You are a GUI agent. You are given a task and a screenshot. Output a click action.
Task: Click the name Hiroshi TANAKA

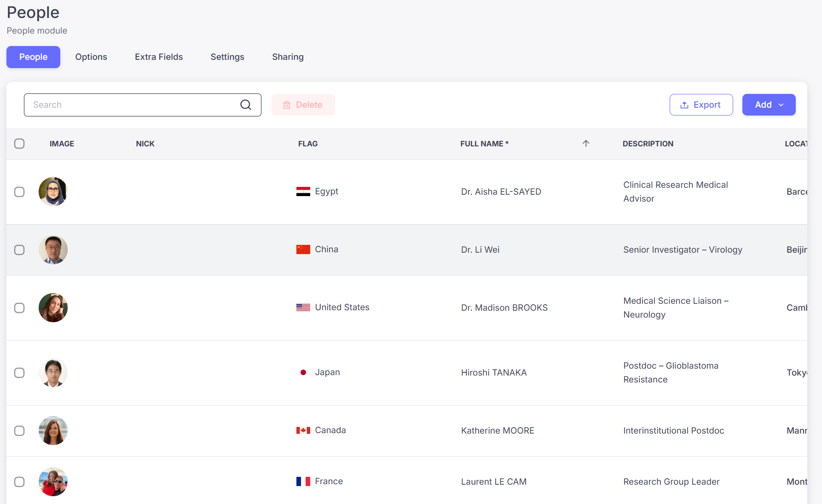point(494,373)
